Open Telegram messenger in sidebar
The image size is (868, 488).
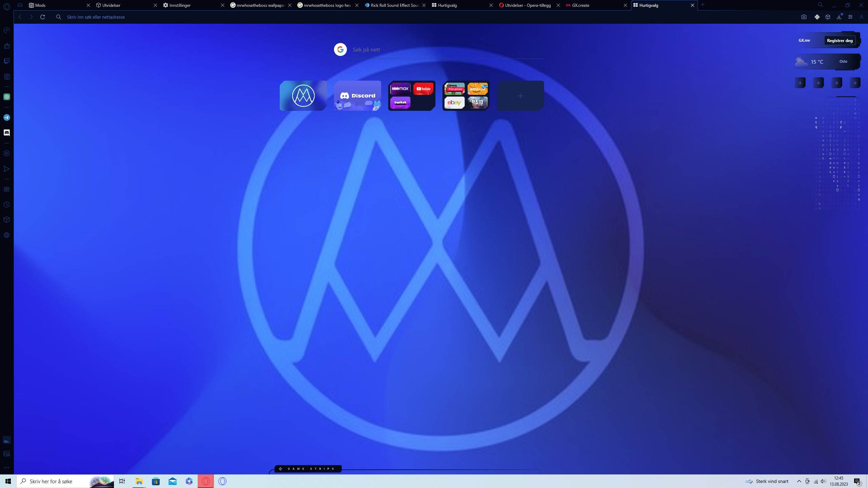click(6, 118)
